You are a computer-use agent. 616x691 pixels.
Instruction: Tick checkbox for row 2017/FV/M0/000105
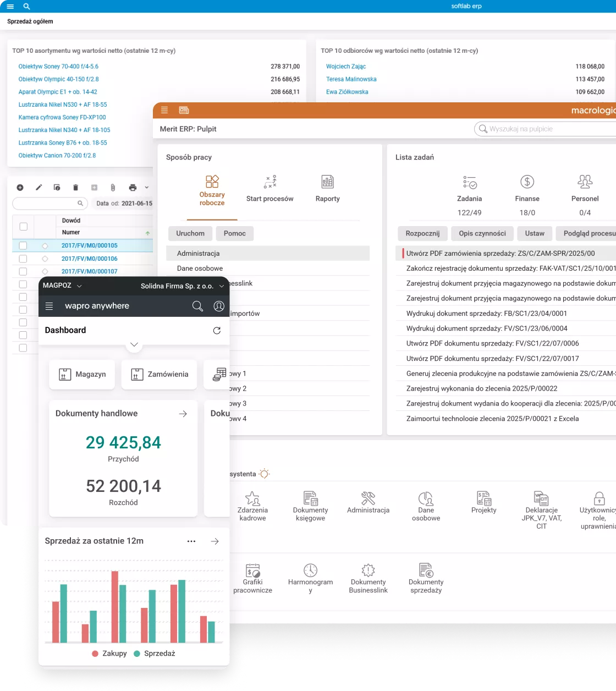[23, 246]
